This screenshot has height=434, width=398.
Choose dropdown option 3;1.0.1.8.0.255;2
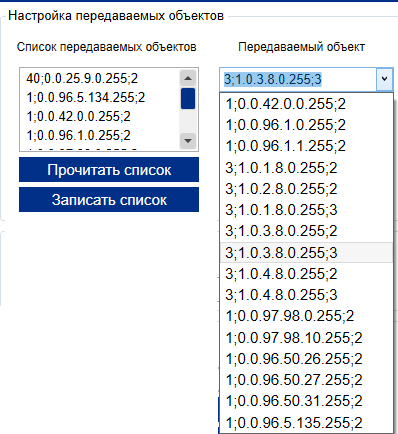(306, 168)
